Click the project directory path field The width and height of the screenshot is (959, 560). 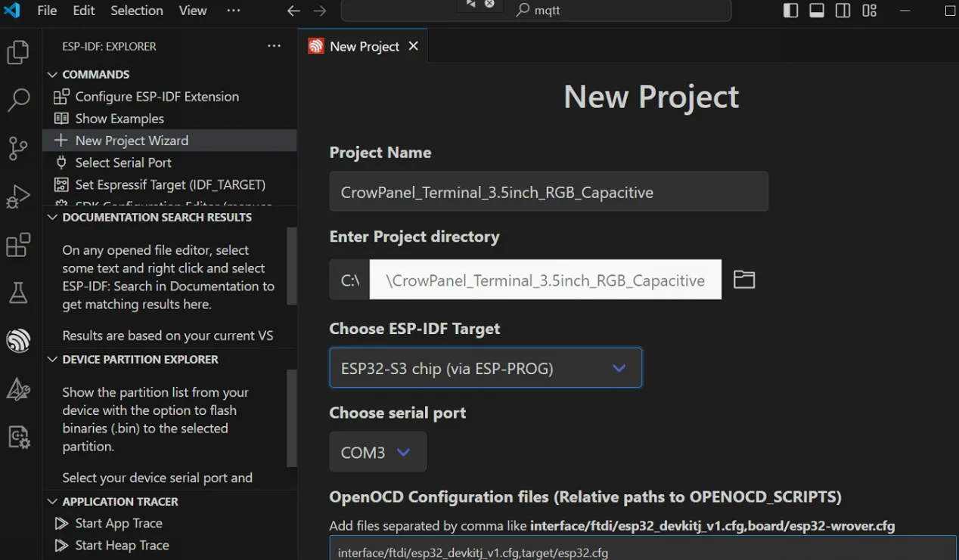(545, 280)
